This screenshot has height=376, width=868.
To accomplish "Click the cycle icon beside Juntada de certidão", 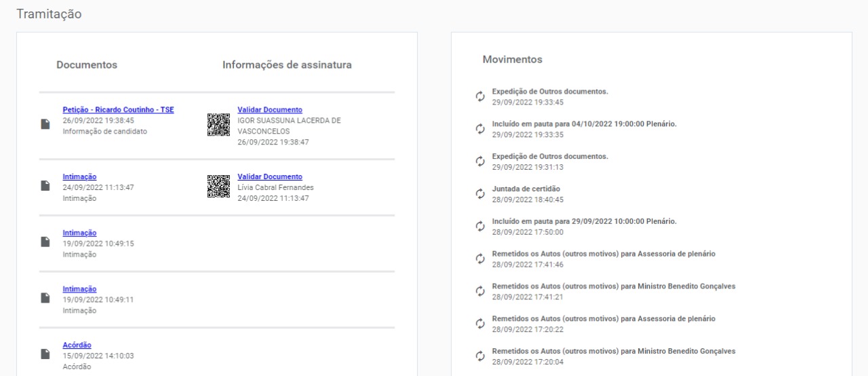I will coord(480,194).
